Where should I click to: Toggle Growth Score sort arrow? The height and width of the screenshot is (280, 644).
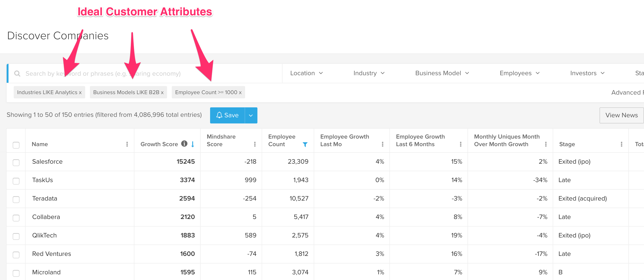pyautogui.click(x=193, y=144)
